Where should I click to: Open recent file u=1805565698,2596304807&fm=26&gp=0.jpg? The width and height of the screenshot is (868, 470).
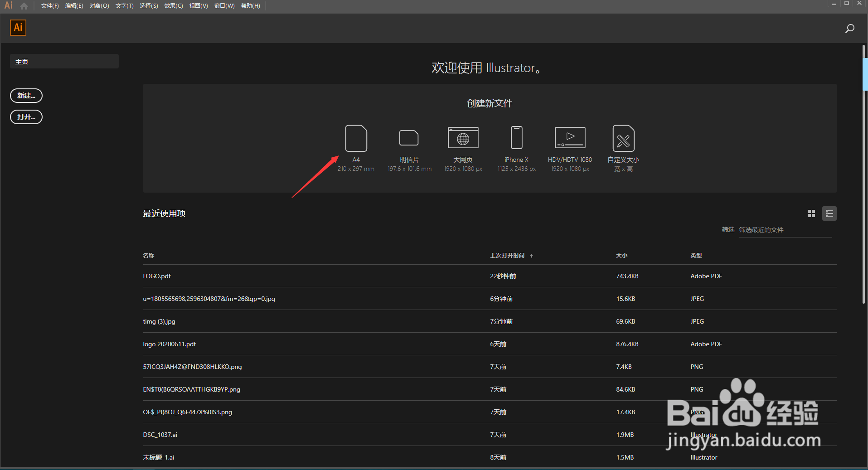(209, 299)
